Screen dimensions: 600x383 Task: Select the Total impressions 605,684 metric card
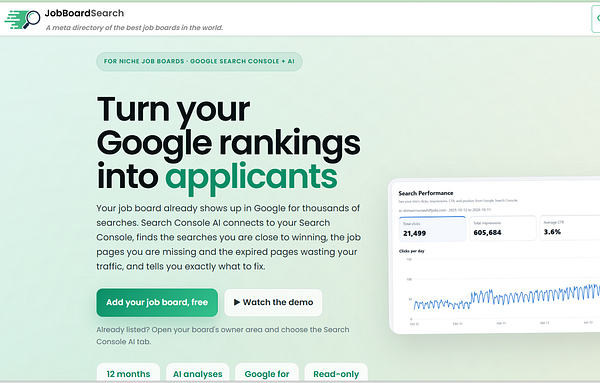[503, 228]
